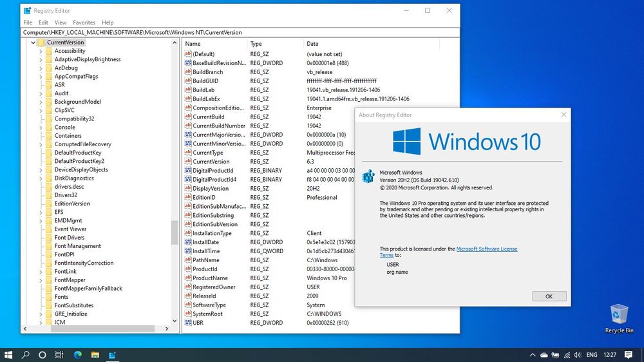Open the Favorites menu
Screen dimensions: 644x362
click(x=84, y=22)
